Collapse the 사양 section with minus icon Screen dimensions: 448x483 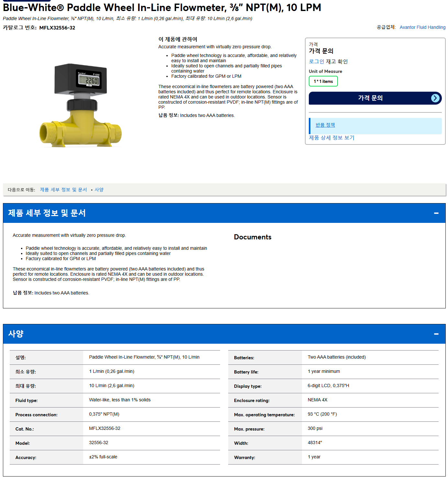pos(436,334)
